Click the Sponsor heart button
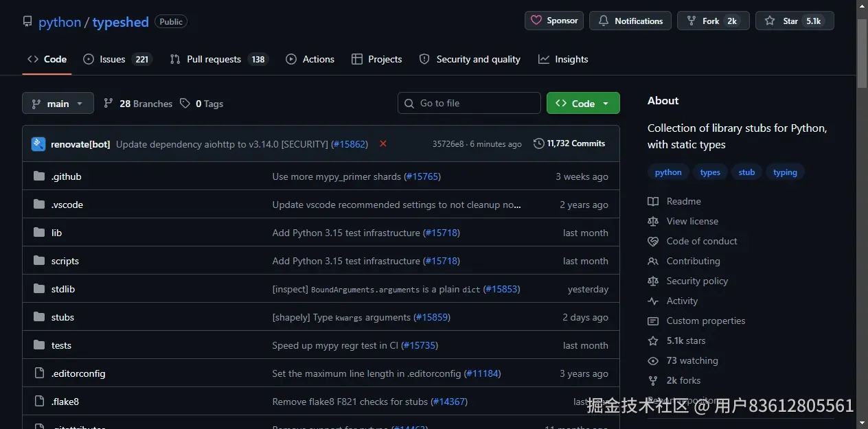The width and height of the screenshot is (868, 429). coord(554,21)
